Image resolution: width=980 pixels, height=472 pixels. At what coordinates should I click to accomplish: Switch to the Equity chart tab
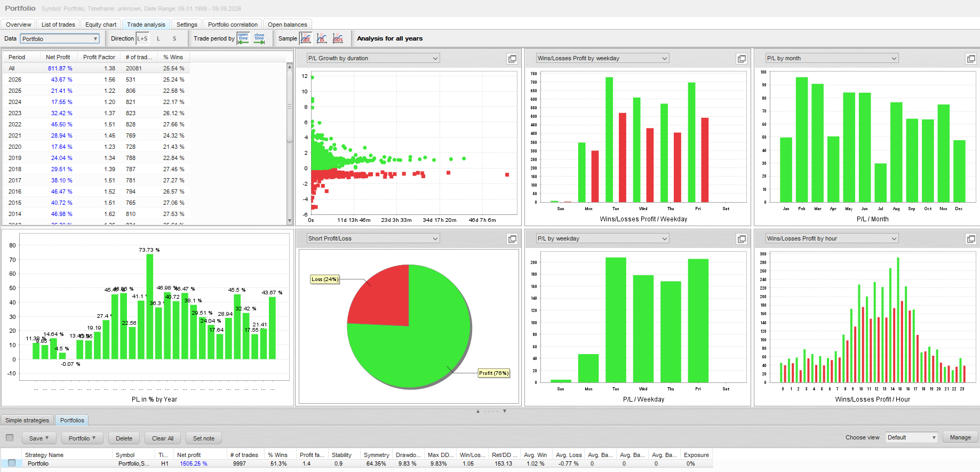(x=101, y=25)
